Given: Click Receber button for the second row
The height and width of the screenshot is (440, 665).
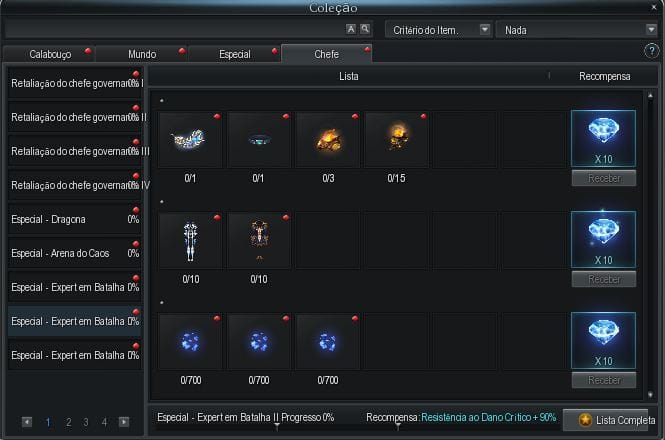Looking at the screenshot, I should coord(604,279).
